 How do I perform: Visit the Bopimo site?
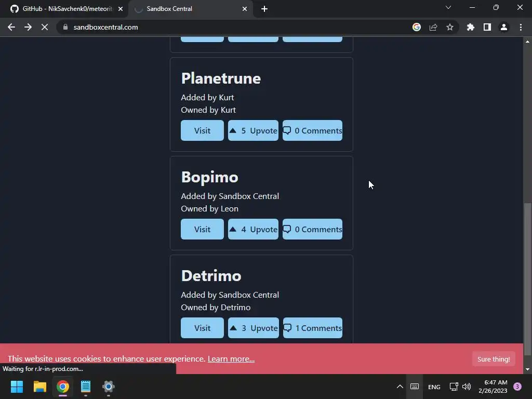[202, 229]
